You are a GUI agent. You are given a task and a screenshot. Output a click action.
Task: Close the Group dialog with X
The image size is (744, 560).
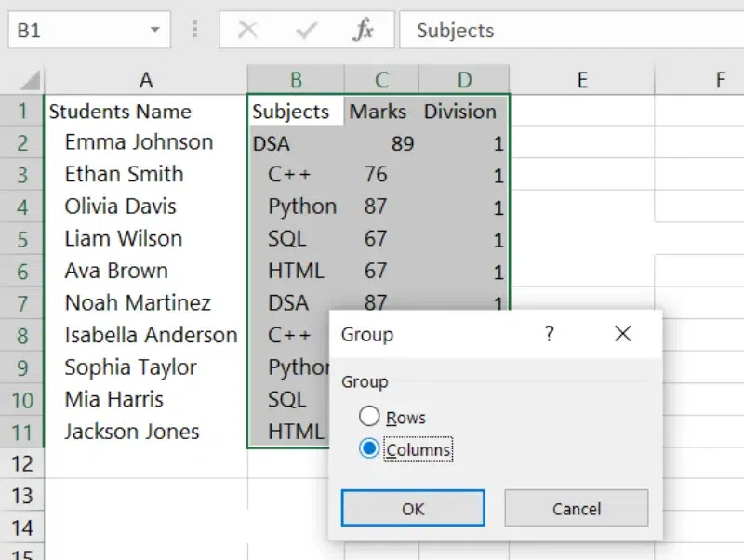tap(623, 334)
